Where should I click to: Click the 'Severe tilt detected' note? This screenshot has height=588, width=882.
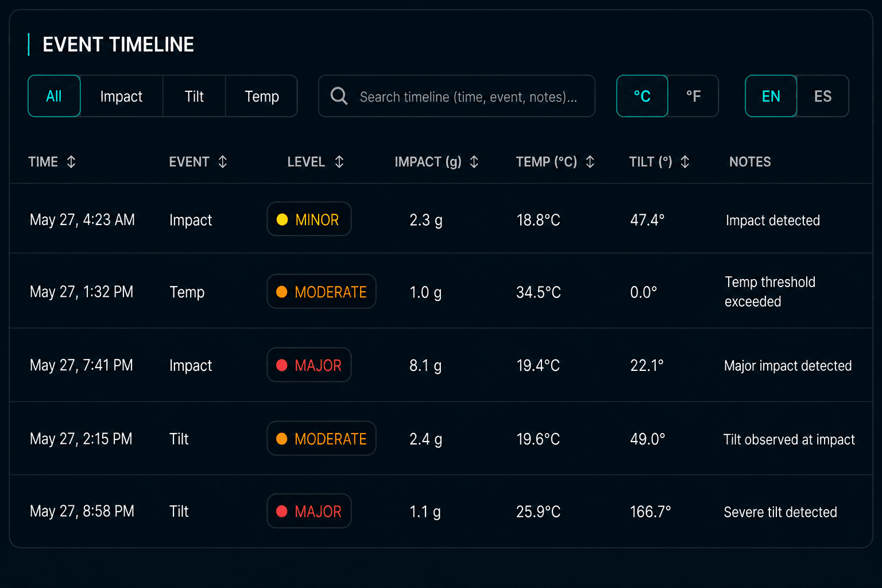click(x=780, y=512)
